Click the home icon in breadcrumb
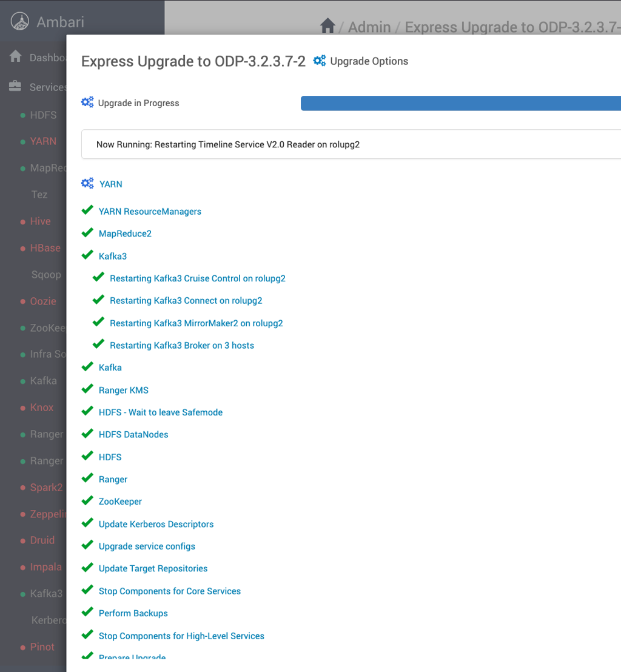The height and width of the screenshot is (672, 621). click(x=327, y=25)
